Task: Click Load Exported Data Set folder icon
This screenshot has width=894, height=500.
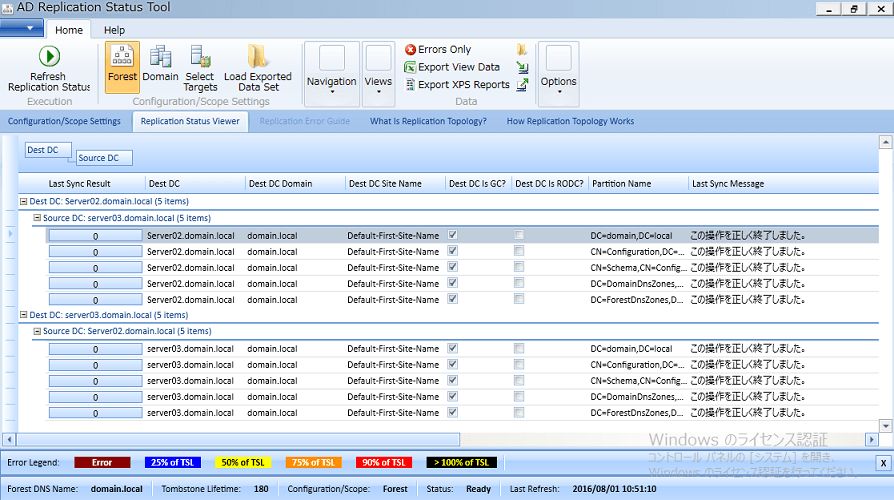Action: tap(257, 58)
